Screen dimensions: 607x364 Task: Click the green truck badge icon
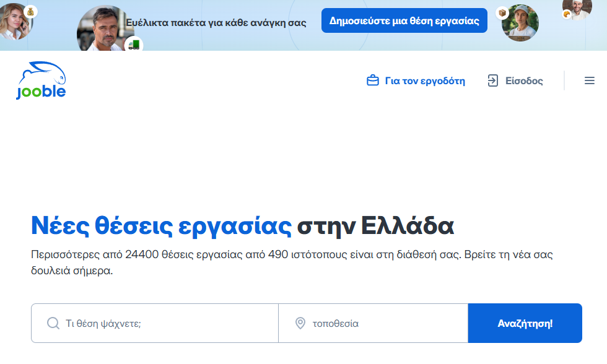pos(134,45)
